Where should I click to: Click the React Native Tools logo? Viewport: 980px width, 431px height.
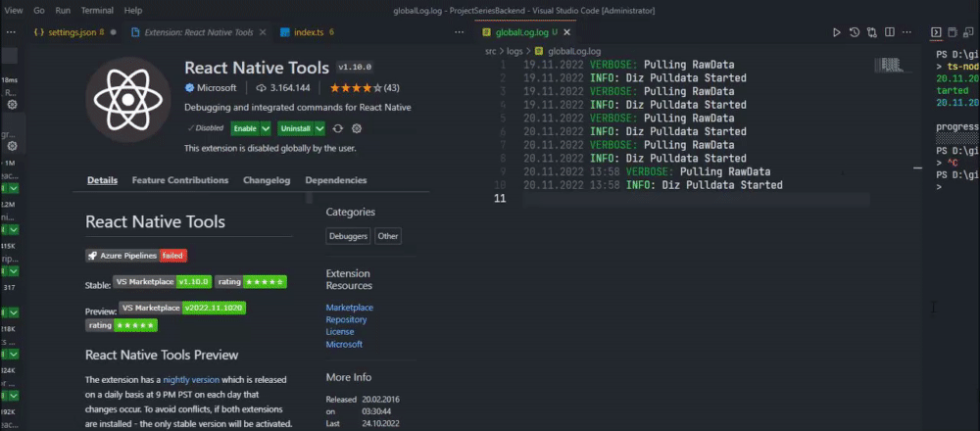pos(128,100)
